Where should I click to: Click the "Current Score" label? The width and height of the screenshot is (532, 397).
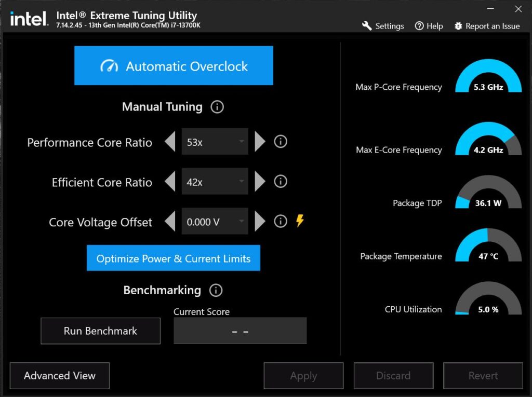tap(202, 311)
